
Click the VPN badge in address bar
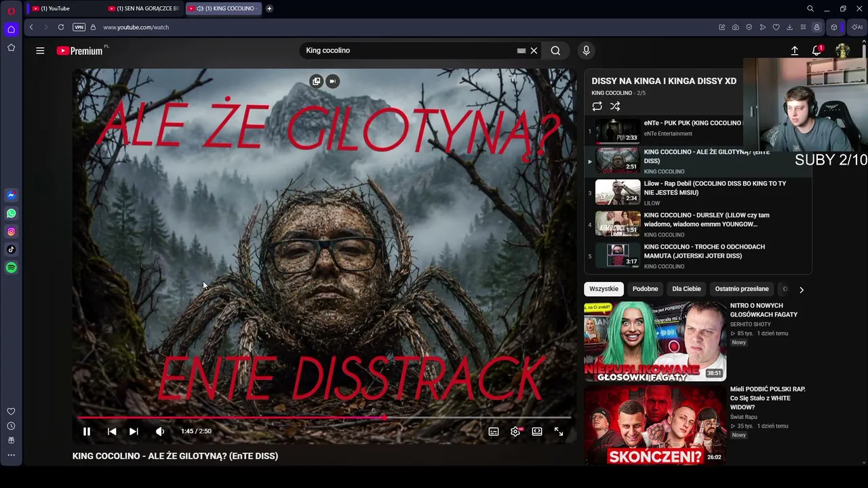(79, 27)
